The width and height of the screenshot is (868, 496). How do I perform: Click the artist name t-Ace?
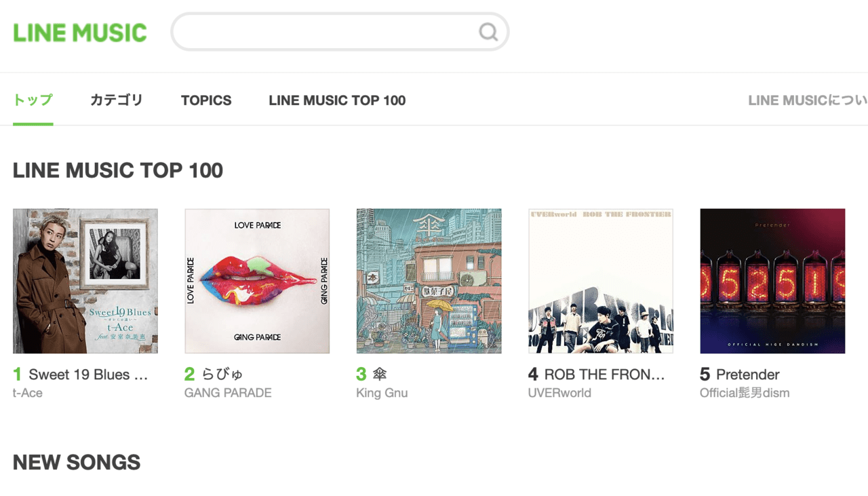tap(28, 393)
